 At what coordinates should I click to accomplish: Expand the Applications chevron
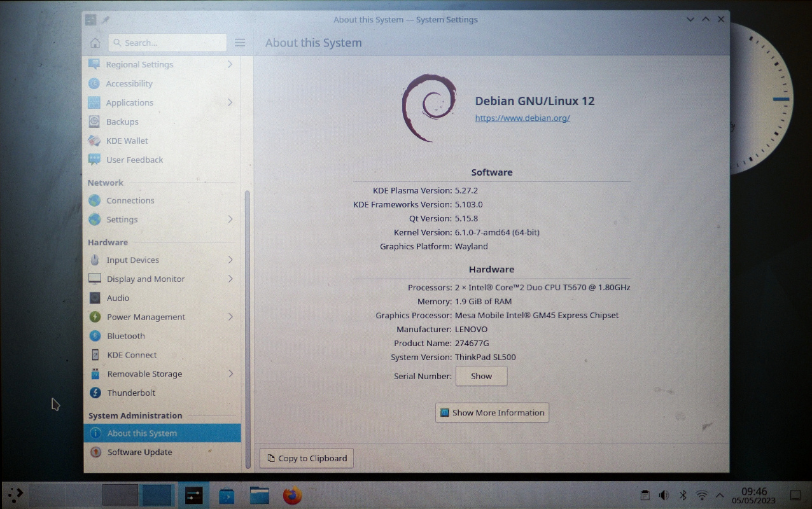pos(230,102)
